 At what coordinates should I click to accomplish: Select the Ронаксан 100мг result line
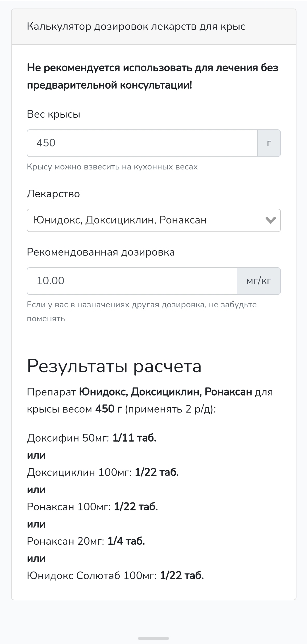[92, 507]
